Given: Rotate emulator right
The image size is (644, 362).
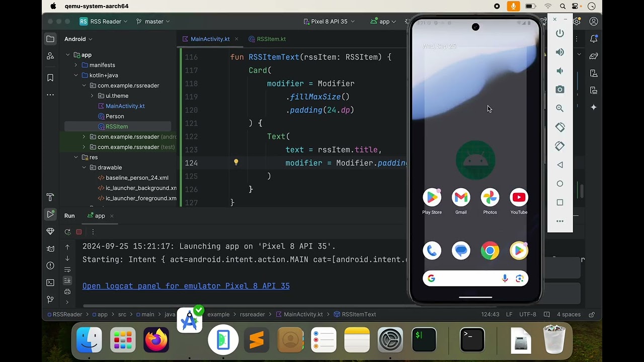Looking at the screenshot, I should pos(560,146).
